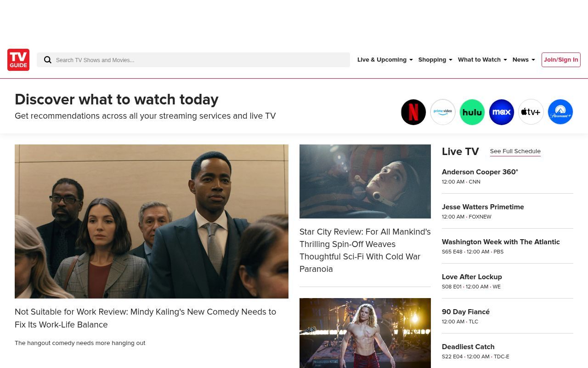
Task: Open the See Full Schedule link
Action: pyautogui.click(x=515, y=151)
